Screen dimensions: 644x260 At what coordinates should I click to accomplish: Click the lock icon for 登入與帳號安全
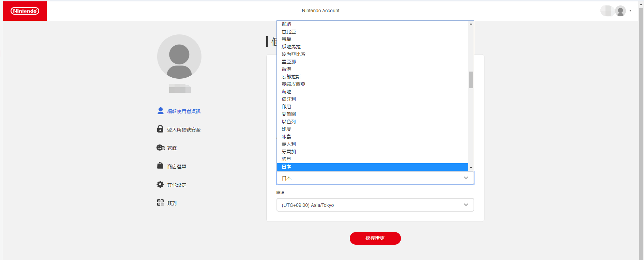[160, 129]
